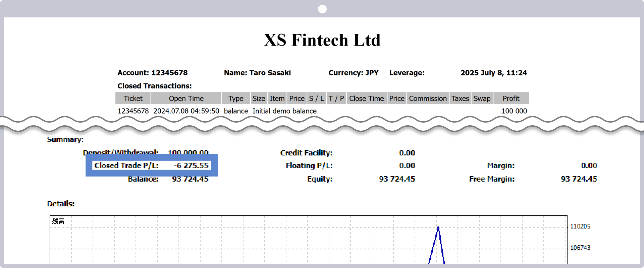This screenshot has width=644, height=268.
Task: Click the Equity value 93 724.45
Action: coord(397,179)
